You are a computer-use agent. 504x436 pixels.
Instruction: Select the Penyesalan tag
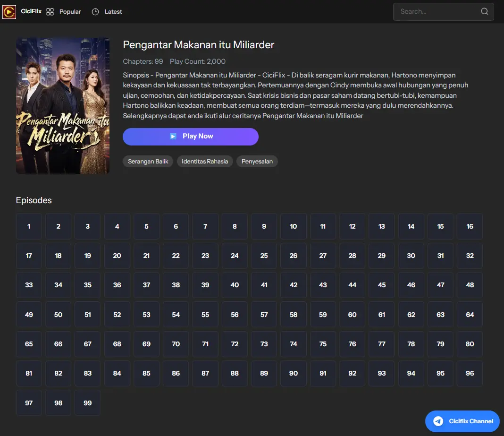tap(257, 162)
